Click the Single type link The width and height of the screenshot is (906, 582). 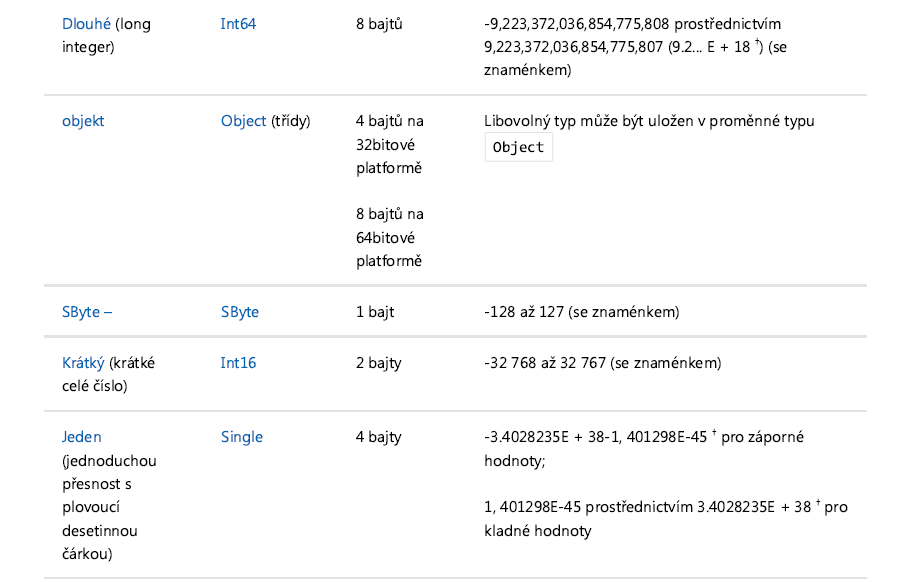241,437
